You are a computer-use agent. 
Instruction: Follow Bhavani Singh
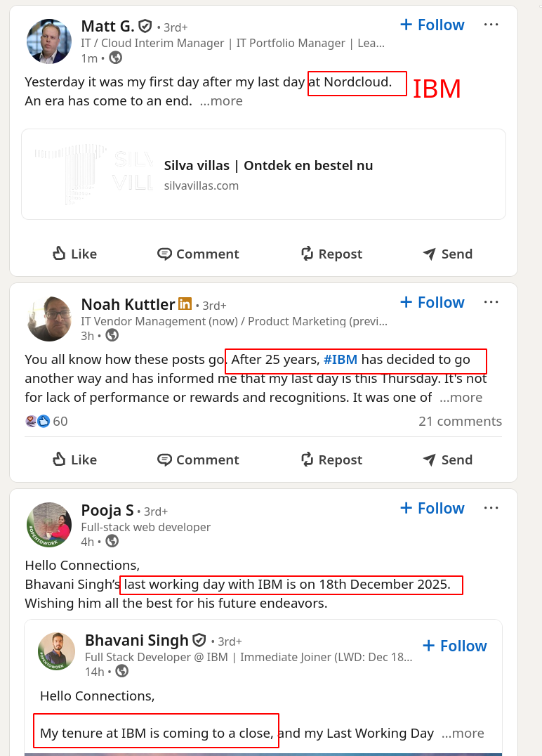point(454,646)
